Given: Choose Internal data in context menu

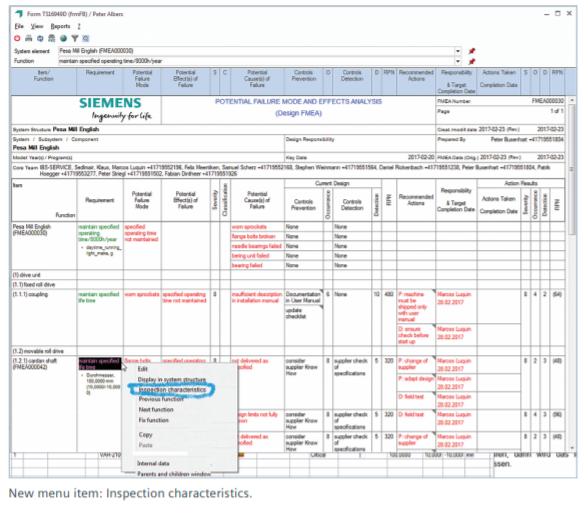Looking at the screenshot, I should [153, 464].
